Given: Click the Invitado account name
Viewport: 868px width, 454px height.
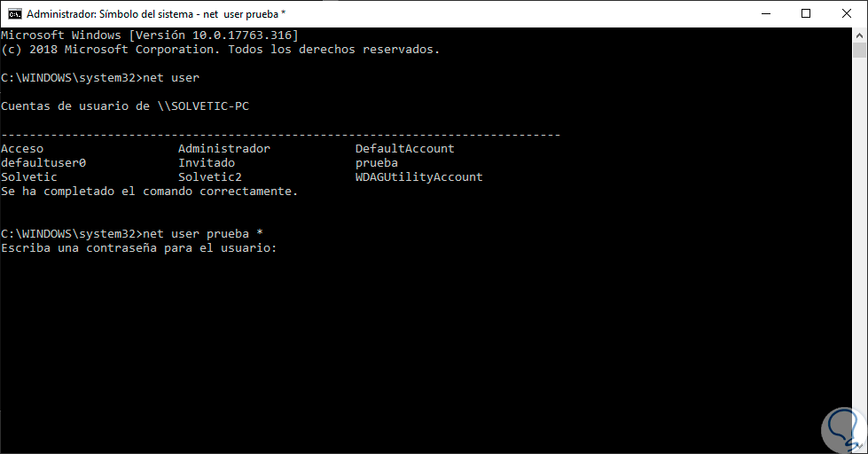Looking at the screenshot, I should [207, 163].
